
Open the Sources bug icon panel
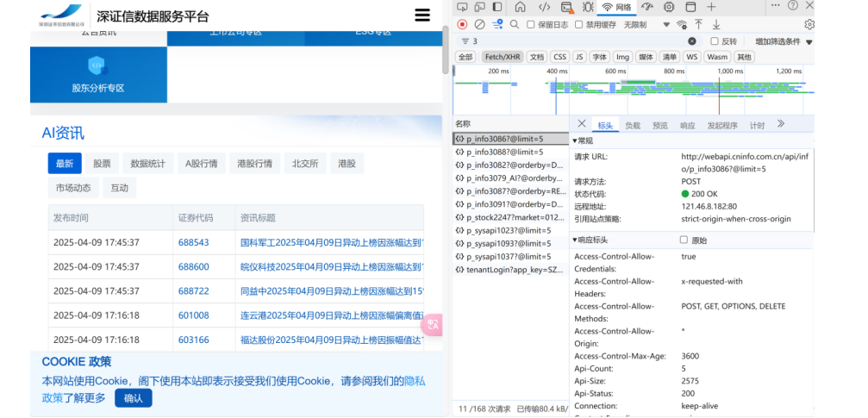(x=587, y=7)
